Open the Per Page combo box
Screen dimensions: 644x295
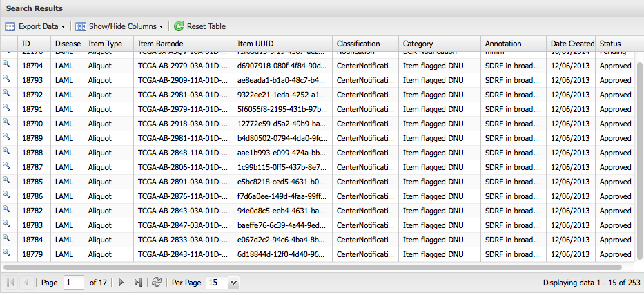[233, 283]
